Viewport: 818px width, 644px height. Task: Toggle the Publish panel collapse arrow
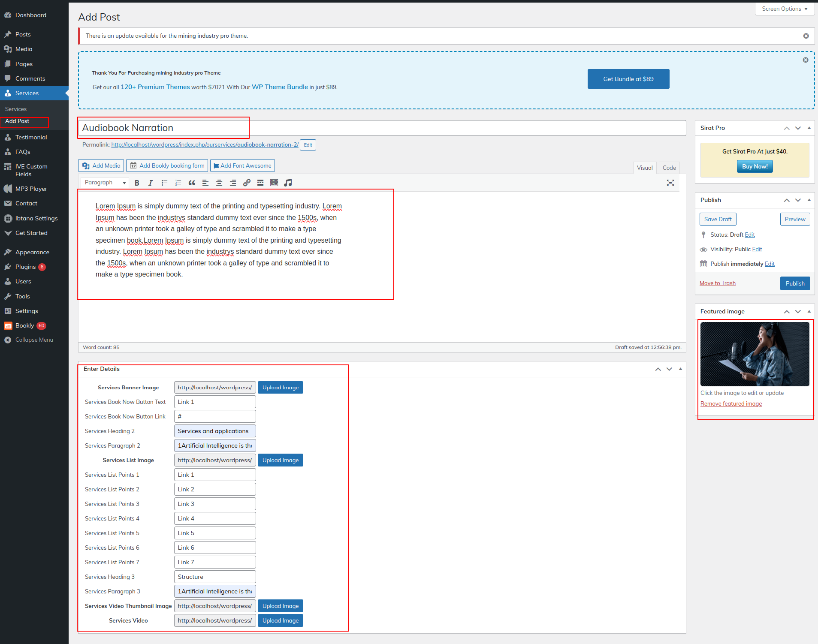[809, 200]
